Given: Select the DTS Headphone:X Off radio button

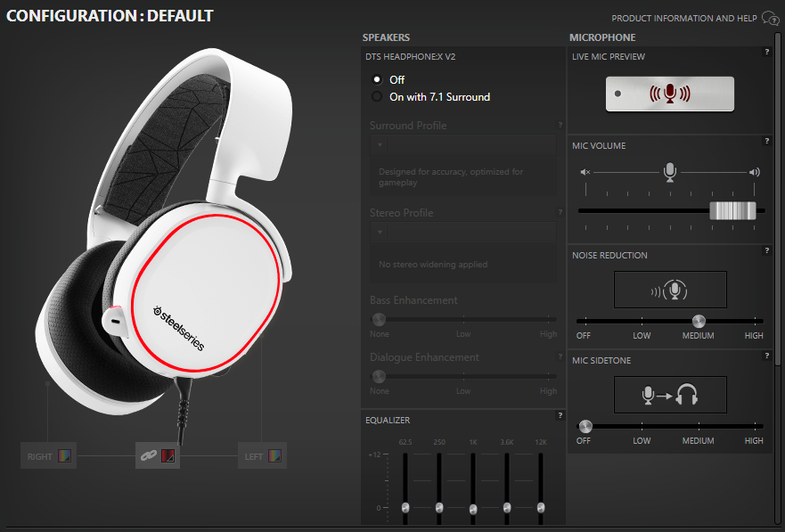Looking at the screenshot, I should tap(377, 79).
